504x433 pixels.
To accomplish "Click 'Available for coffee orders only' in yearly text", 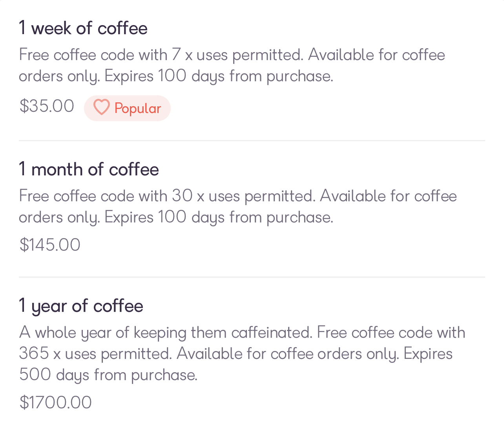I will [288, 354].
